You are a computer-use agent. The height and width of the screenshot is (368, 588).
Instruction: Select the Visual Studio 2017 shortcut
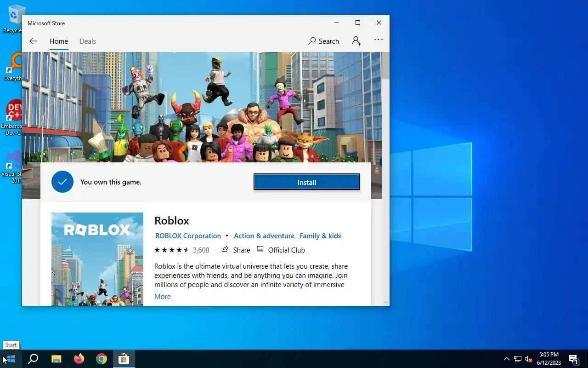12,167
